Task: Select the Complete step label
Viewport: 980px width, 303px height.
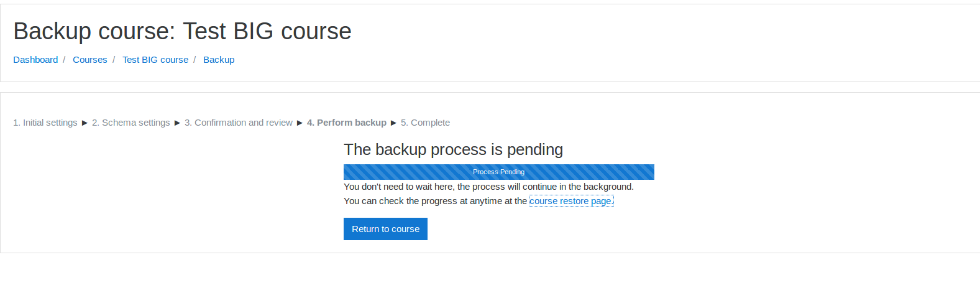Action: tap(425, 123)
